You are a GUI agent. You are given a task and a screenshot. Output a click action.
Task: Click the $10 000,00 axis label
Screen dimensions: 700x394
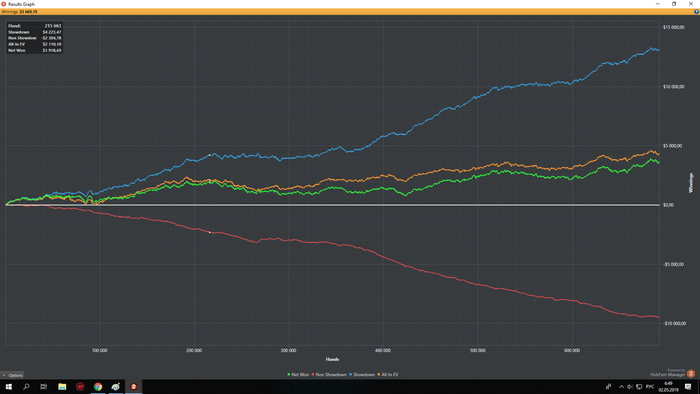[674, 87]
